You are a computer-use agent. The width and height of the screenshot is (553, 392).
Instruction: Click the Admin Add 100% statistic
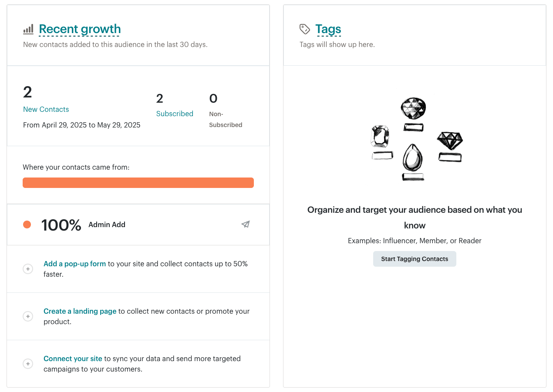[61, 224]
